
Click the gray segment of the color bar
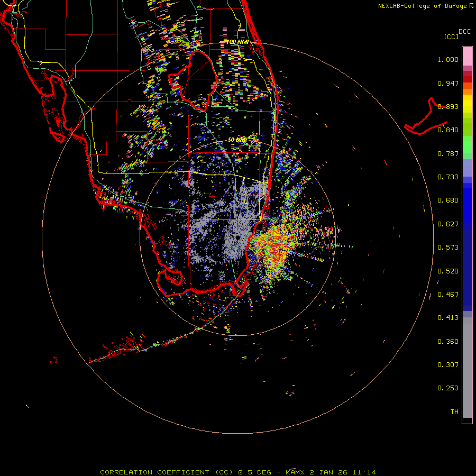tap(467, 368)
